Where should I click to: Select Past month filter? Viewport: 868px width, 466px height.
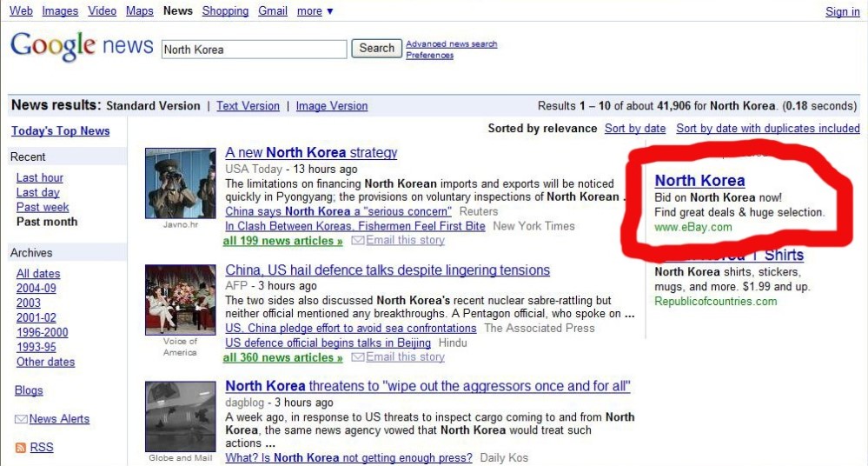point(47,222)
